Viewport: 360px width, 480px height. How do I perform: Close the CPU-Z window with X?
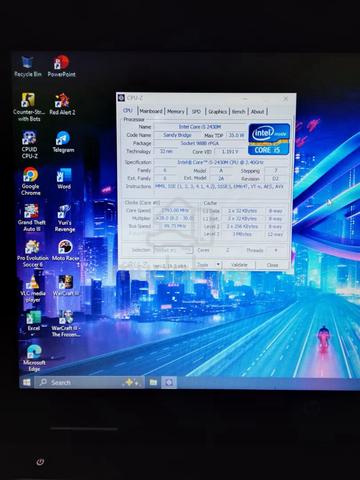coord(286,98)
